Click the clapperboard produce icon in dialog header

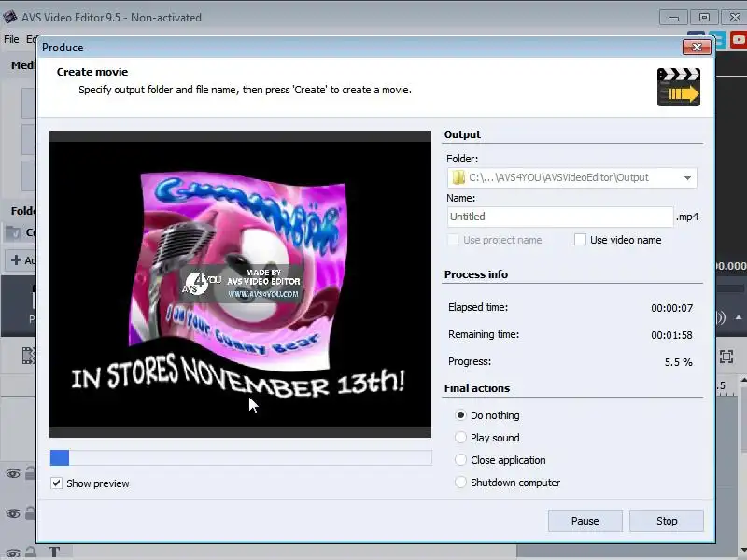[x=679, y=87]
